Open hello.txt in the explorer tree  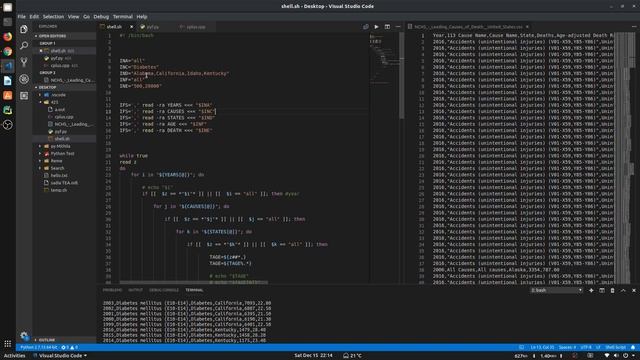pos(59,176)
